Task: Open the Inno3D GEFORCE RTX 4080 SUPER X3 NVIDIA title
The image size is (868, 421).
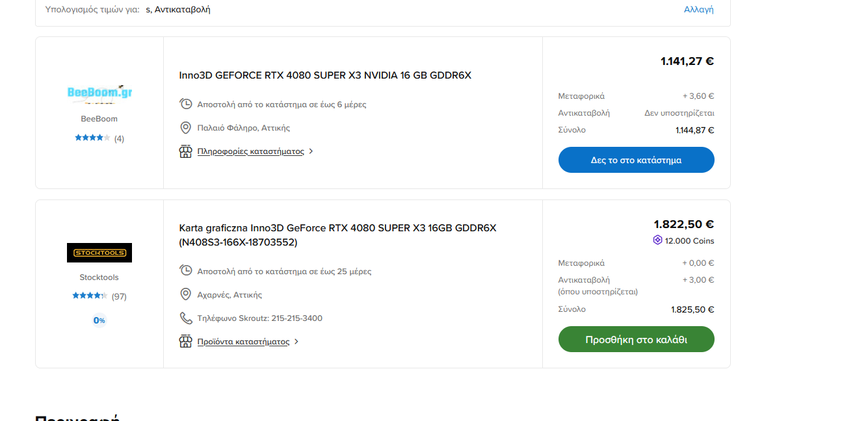Action: coord(325,75)
